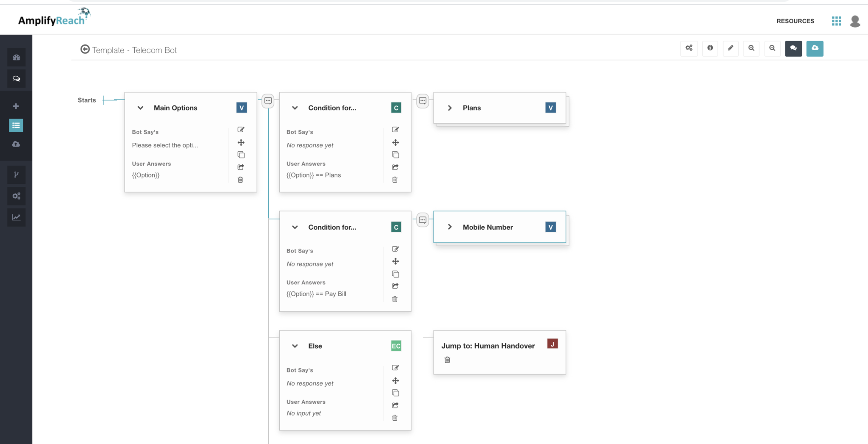
Task: Click the V badge on Main Options
Action: [242, 108]
